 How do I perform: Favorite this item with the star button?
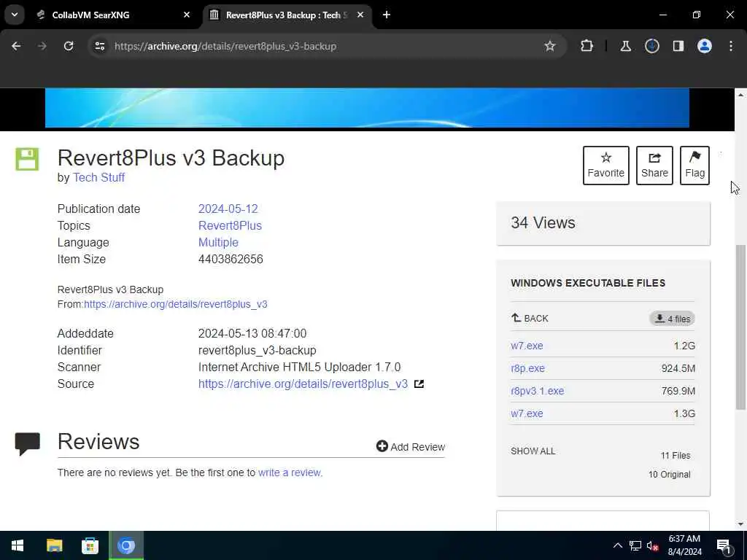[x=605, y=166]
